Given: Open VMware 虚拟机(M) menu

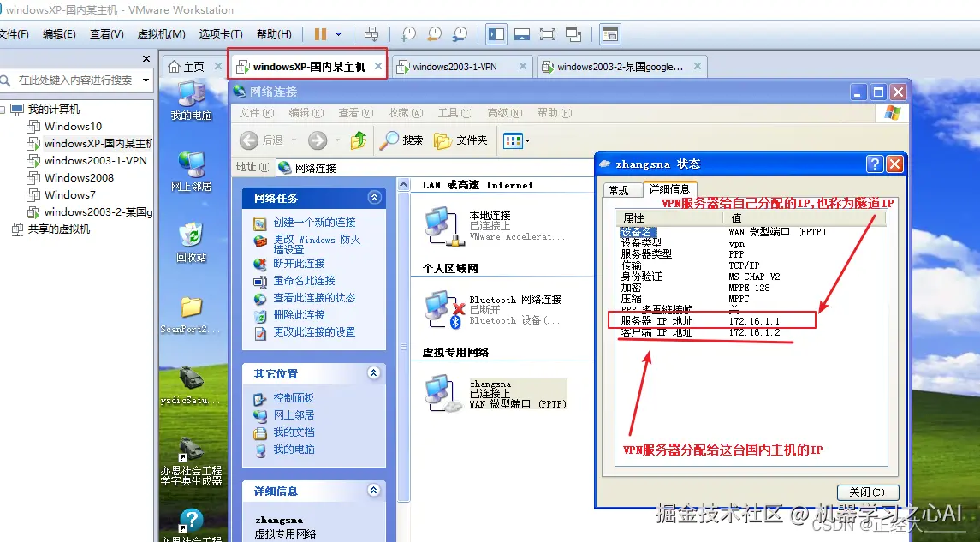Looking at the screenshot, I should [161, 33].
